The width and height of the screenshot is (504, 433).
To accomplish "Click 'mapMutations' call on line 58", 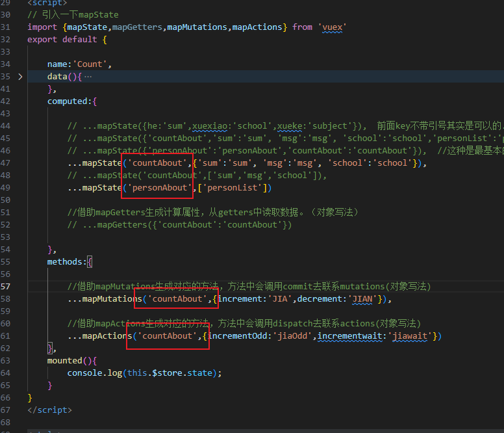I will (112, 299).
